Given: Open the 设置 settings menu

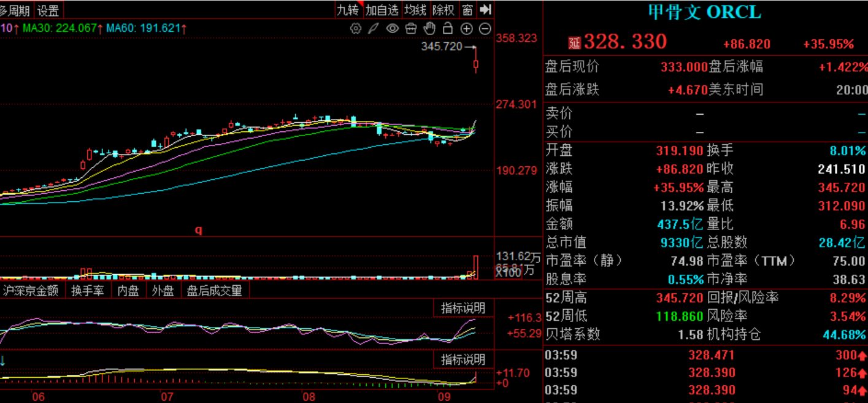Looking at the screenshot, I should point(48,10).
